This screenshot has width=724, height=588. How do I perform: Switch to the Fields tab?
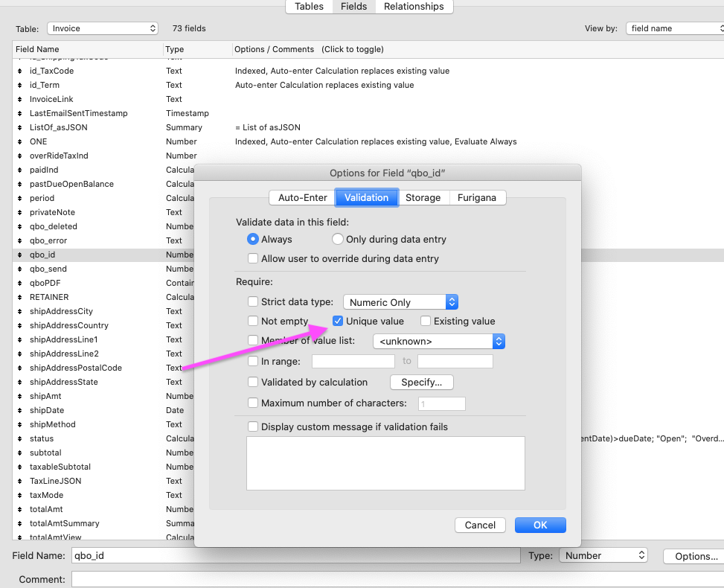pyautogui.click(x=353, y=7)
